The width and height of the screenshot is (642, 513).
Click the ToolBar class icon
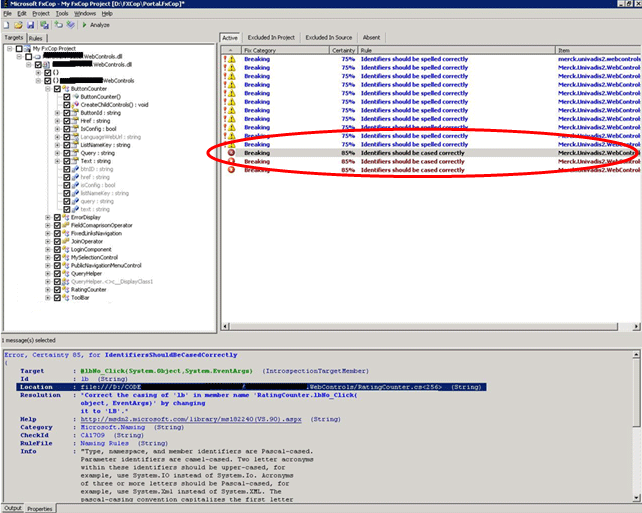[66, 298]
